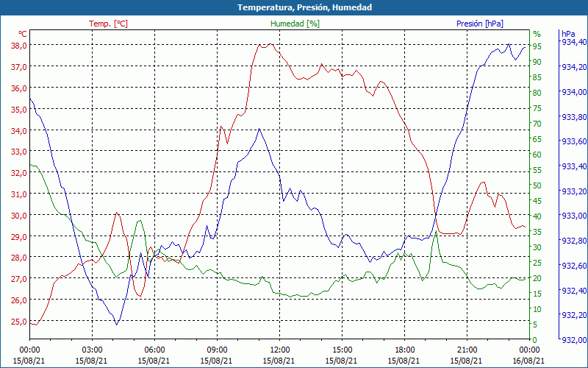Select the 35 humidity axis label

pyautogui.click(x=537, y=232)
